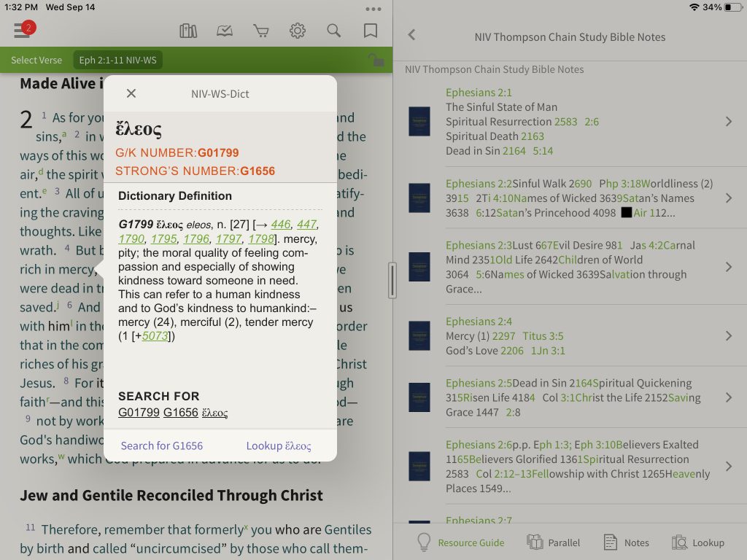Screen dimensions: 747x560
Task: Go back in Study Bible Notes panel
Action: tap(412, 35)
